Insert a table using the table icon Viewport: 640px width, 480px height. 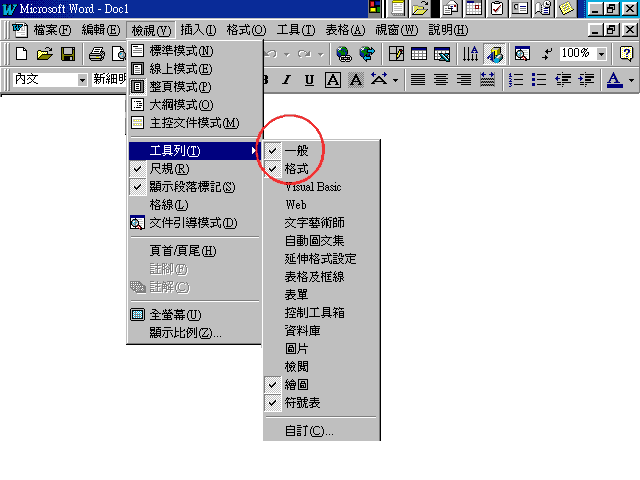coord(419,54)
